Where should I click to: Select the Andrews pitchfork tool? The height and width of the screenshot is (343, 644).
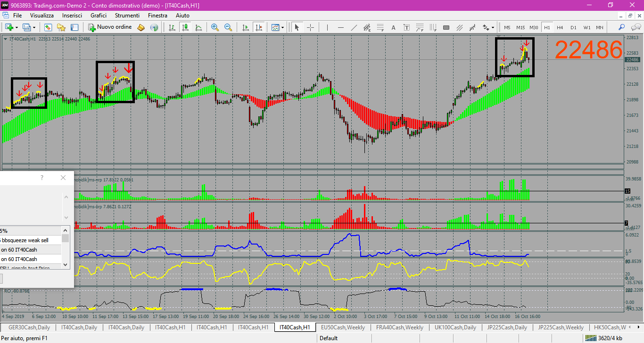tap(472, 27)
